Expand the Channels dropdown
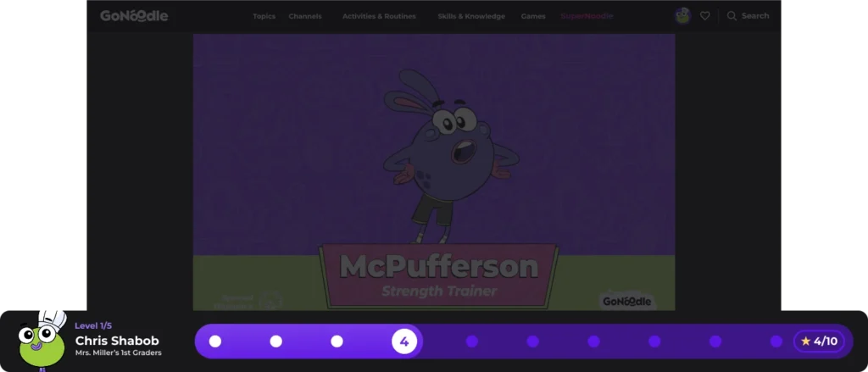 click(x=305, y=16)
